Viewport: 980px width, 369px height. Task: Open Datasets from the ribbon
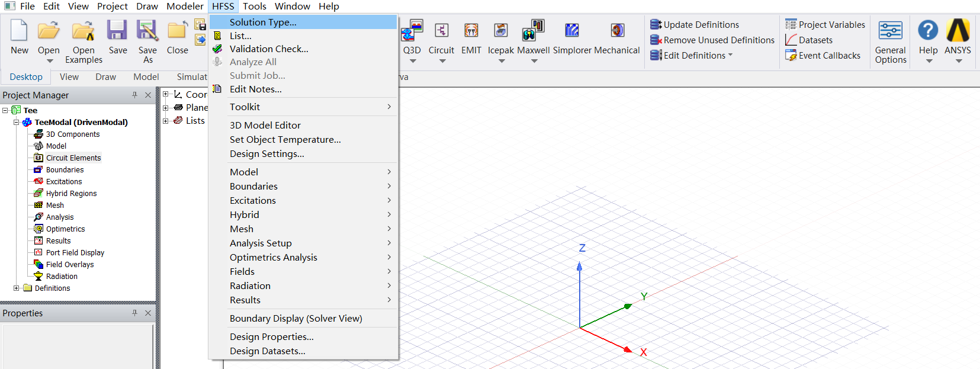point(809,40)
